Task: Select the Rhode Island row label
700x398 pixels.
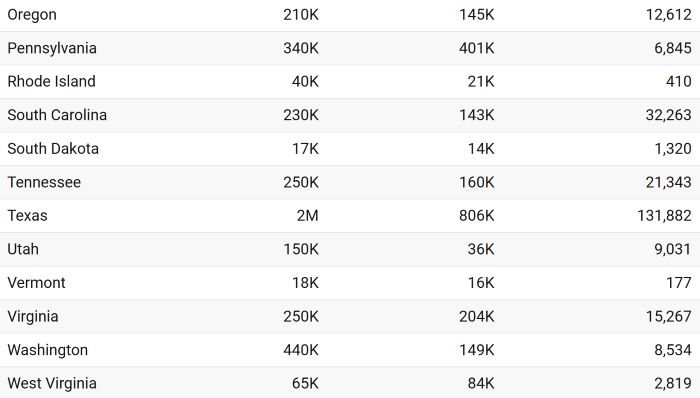Action: pos(51,82)
